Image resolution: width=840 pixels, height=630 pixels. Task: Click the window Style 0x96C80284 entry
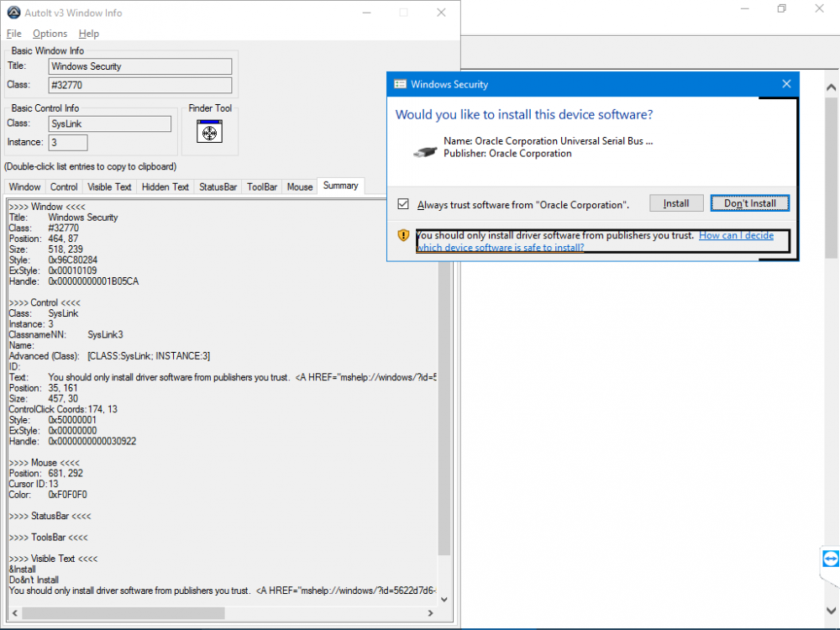(53, 260)
